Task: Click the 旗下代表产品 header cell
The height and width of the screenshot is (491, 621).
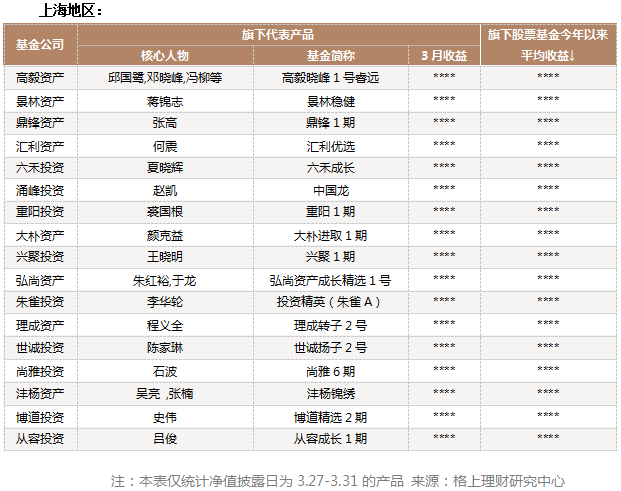Action: (278, 34)
